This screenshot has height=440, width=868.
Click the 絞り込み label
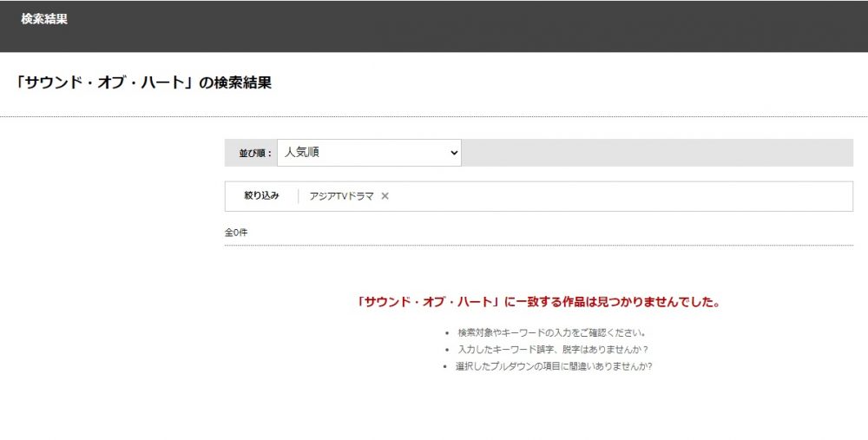[x=261, y=195]
